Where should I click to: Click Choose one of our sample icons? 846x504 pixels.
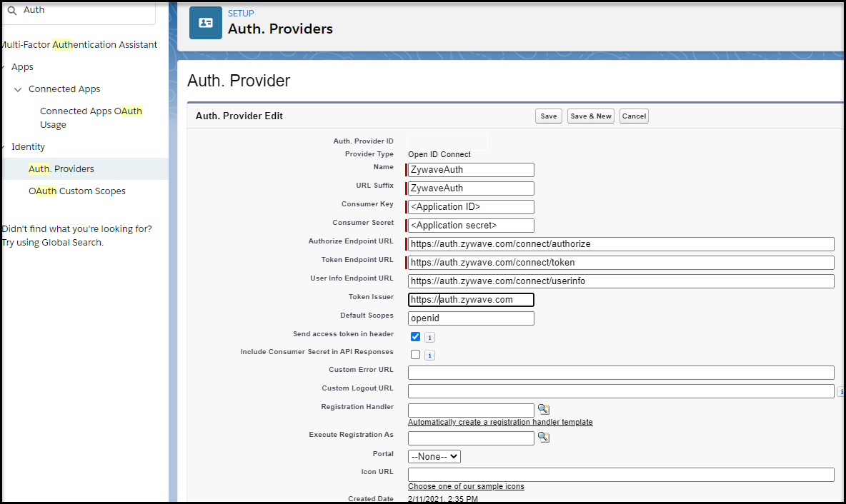click(466, 486)
